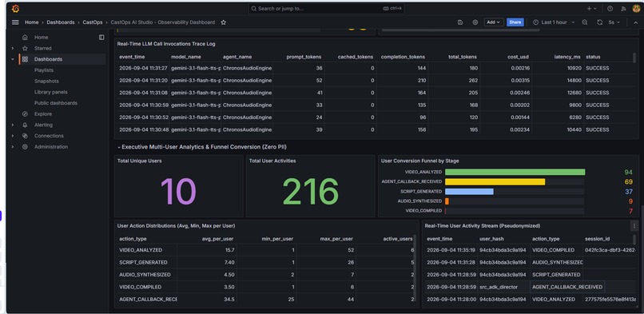Click the Grafana logo icon
Image resolution: width=644 pixels, height=314 pixels.
point(15,9)
